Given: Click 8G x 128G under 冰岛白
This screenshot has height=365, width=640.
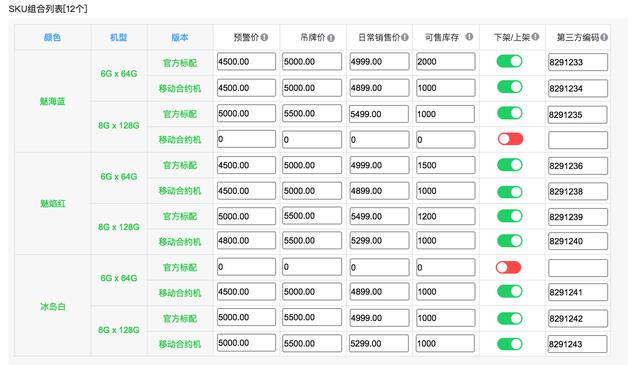Looking at the screenshot, I should [118, 330].
